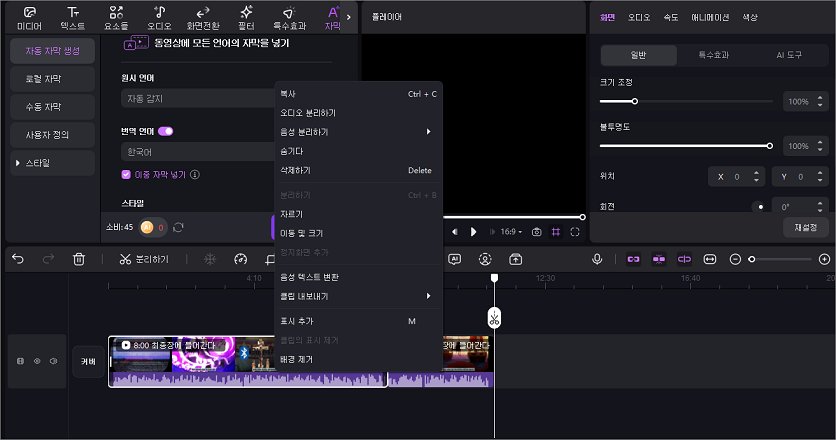836x440 pixels.
Task: Open the 16:9 aspect ratio dropdown
Action: pos(511,232)
